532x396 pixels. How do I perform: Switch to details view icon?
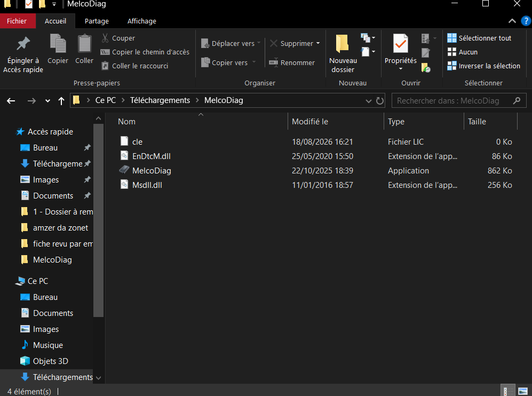coord(507,391)
